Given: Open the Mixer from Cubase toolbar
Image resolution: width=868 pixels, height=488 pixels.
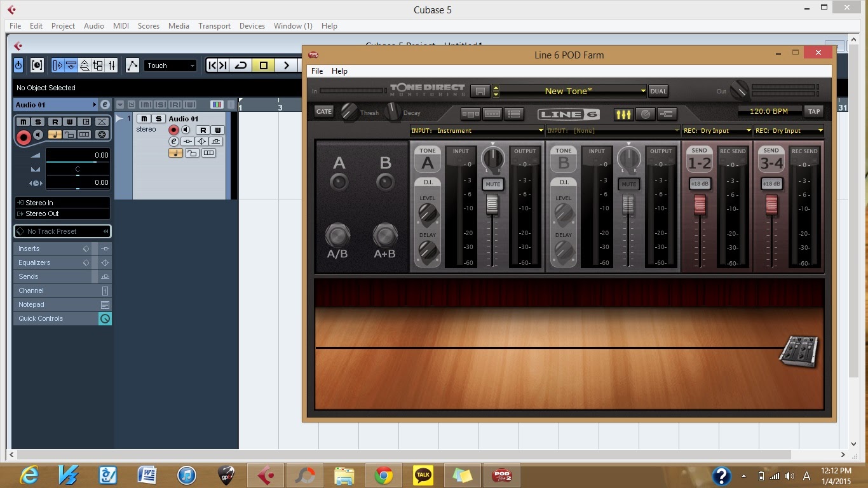Looking at the screenshot, I should [x=112, y=65].
